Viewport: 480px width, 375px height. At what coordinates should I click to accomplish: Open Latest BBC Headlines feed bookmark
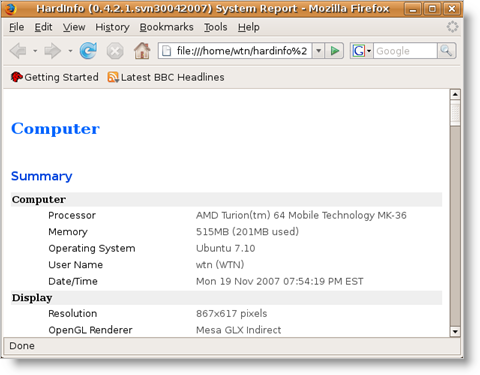166,77
